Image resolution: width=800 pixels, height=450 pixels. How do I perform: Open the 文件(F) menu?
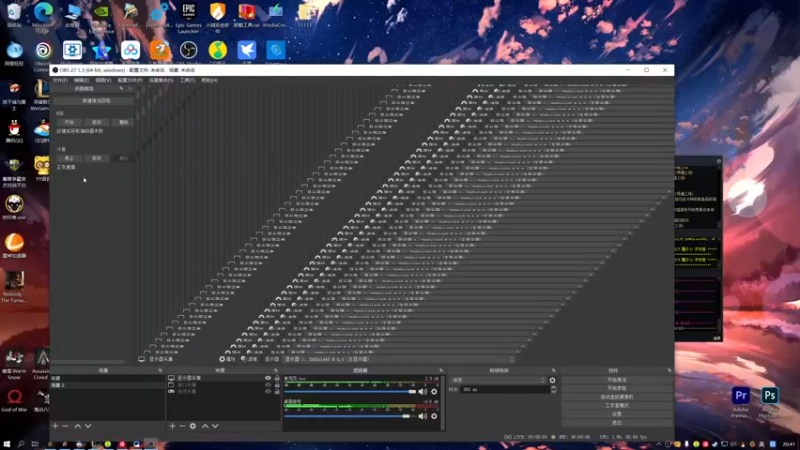(60, 81)
